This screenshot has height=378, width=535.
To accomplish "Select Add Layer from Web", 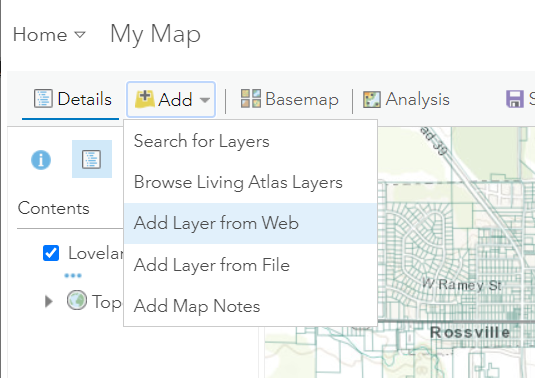I will coord(251,223).
